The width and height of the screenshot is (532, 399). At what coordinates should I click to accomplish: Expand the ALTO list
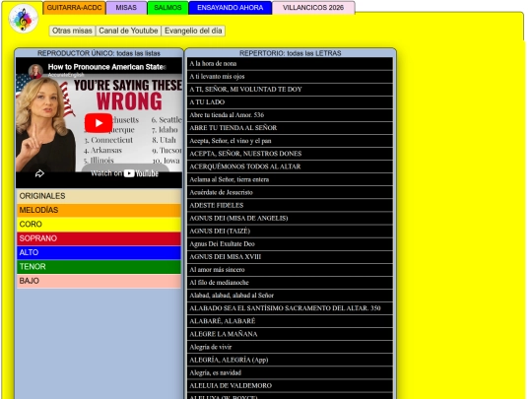[99, 252]
